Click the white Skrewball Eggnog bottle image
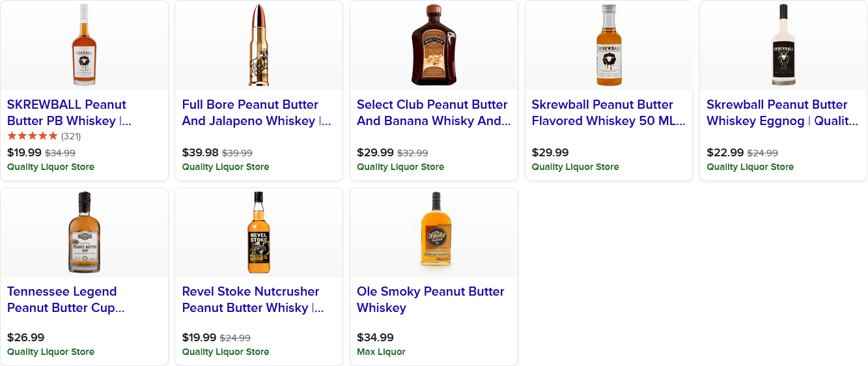This screenshot has width=868, height=366. pyautogui.click(x=783, y=45)
